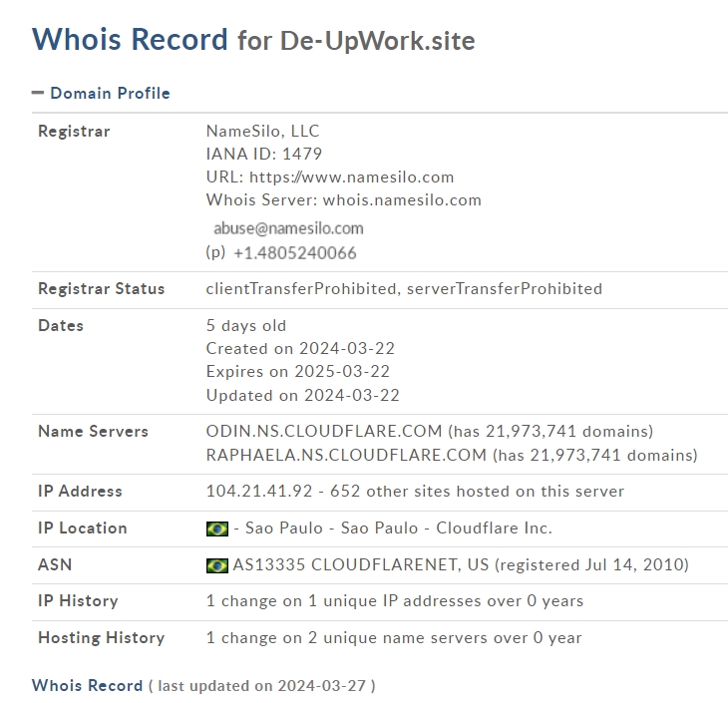Click ODIN.NS.CLOUDFLARE.COM name server

(324, 431)
